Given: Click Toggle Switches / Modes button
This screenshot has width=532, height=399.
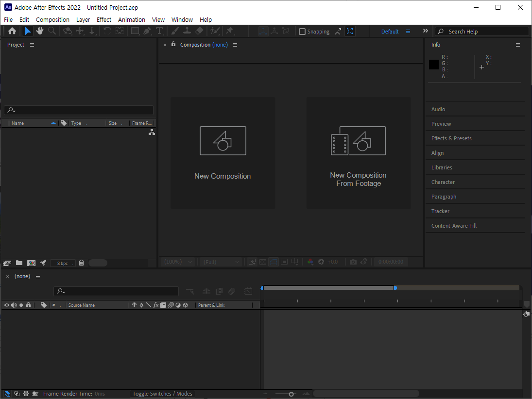Looking at the screenshot, I should tap(162, 394).
